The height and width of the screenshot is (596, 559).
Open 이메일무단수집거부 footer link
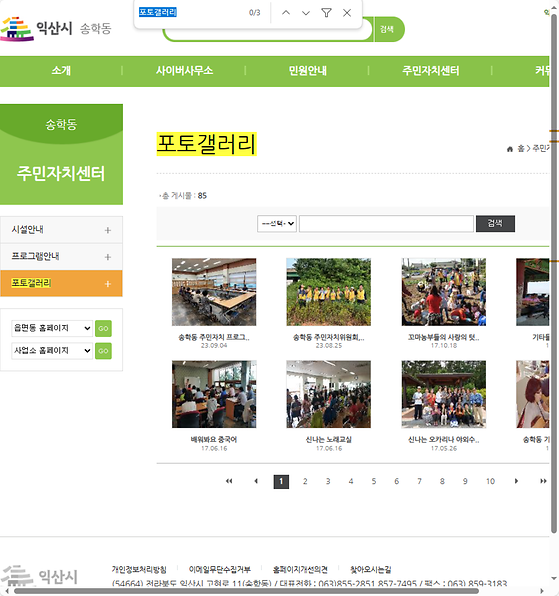220,569
